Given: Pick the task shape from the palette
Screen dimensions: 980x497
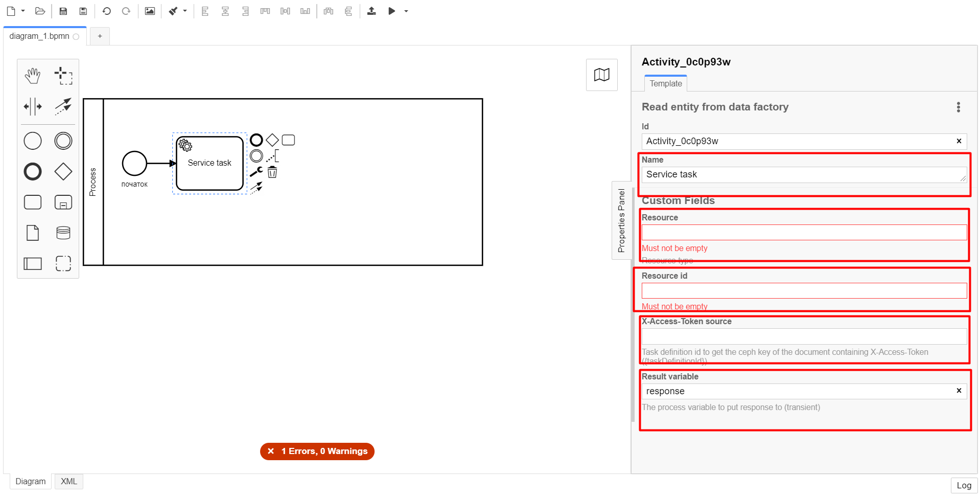Looking at the screenshot, I should [x=33, y=202].
